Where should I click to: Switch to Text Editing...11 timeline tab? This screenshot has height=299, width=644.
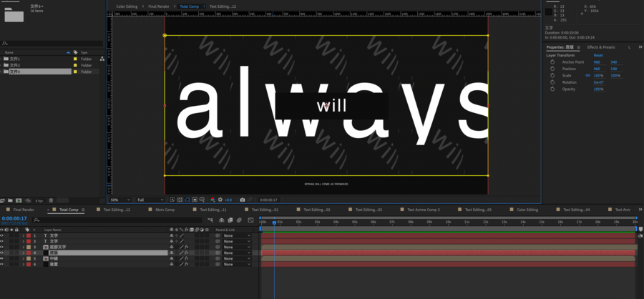click(213, 210)
